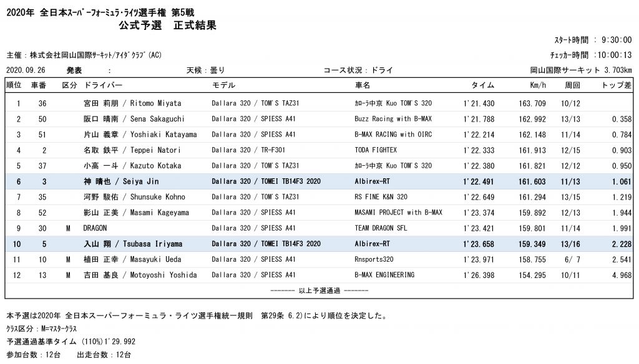The width and height of the screenshot is (639, 364).
Task: Click the 車名 column header
Action: [363, 85]
